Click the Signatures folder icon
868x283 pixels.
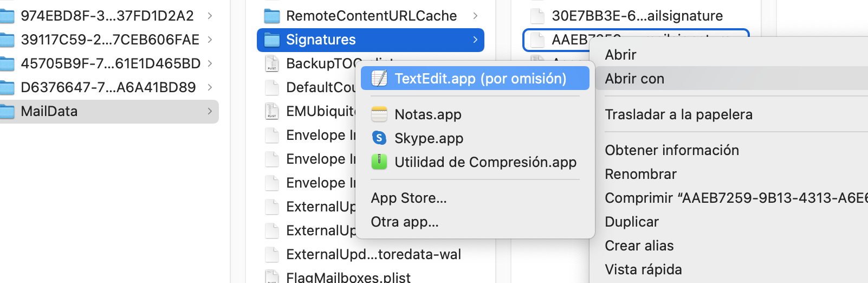pos(271,40)
